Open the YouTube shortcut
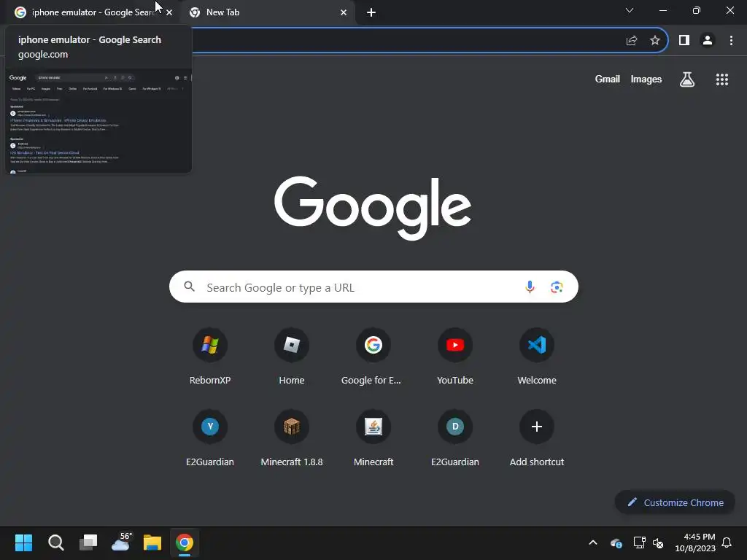747x560 pixels. [x=455, y=356]
